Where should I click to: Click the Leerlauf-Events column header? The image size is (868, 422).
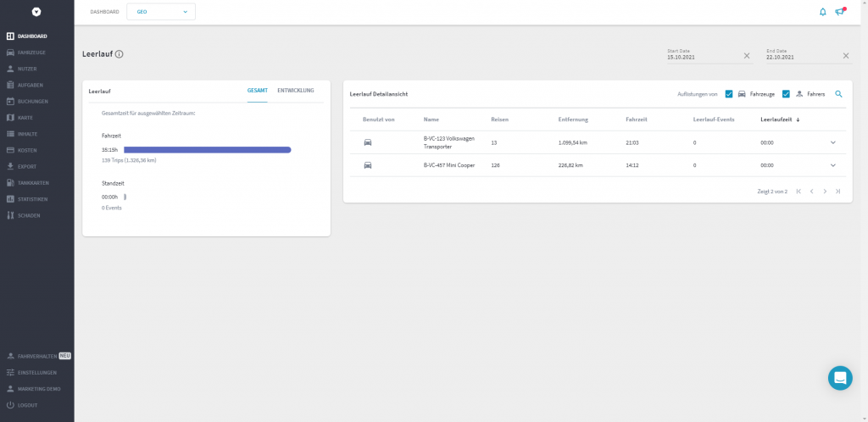coord(714,119)
